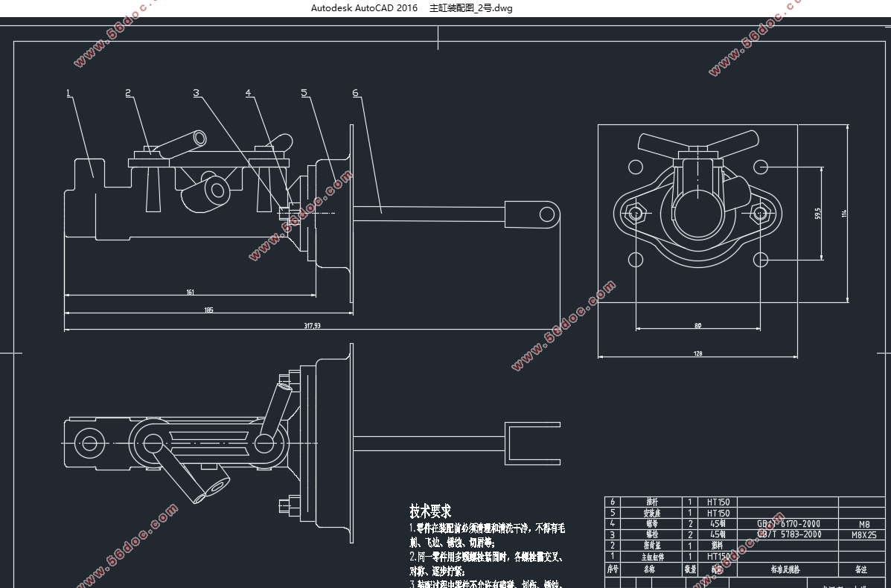This screenshot has width=891, height=588.
Task: Select the M8X25 remark cell
Action: [x=863, y=534]
